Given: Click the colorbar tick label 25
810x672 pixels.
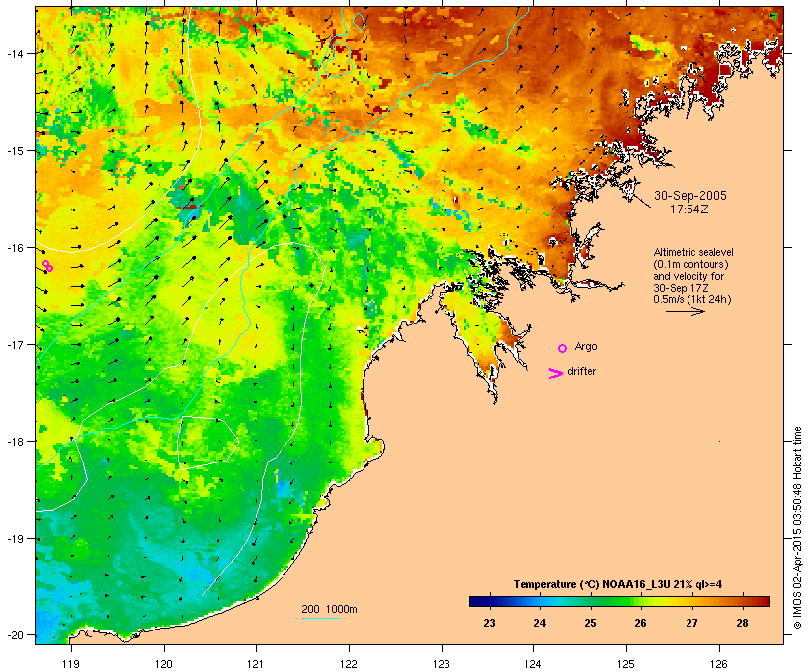Looking at the screenshot, I should coord(590,623).
